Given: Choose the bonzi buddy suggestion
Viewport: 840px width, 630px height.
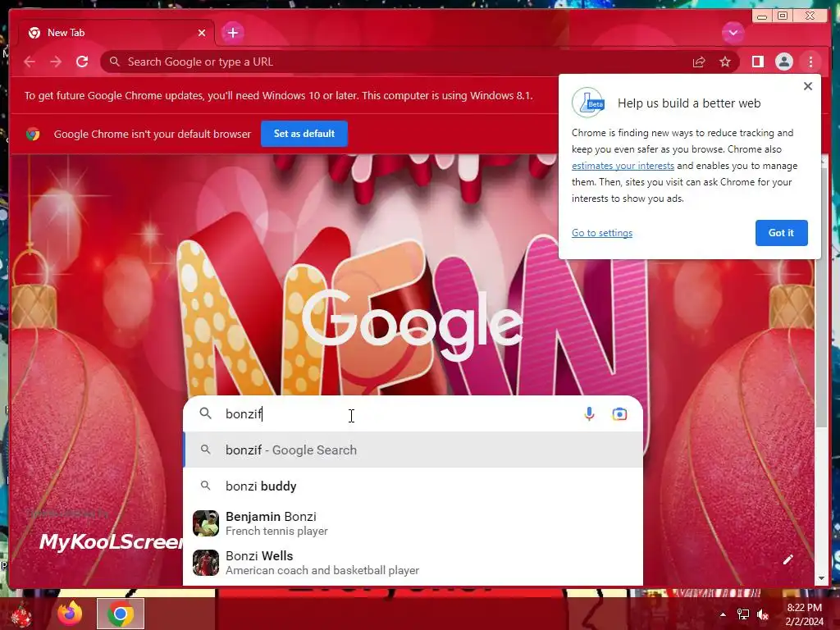Looking at the screenshot, I should pos(413,486).
